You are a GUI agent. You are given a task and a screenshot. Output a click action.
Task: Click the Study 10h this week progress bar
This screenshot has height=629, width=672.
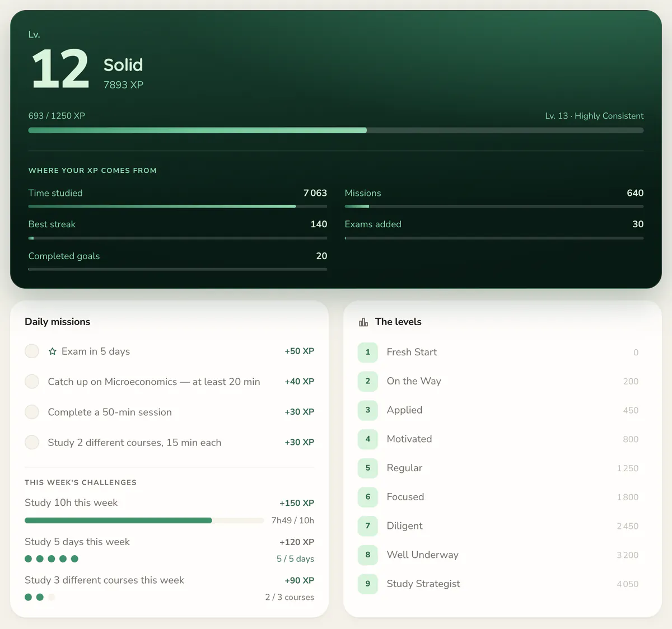(x=144, y=520)
